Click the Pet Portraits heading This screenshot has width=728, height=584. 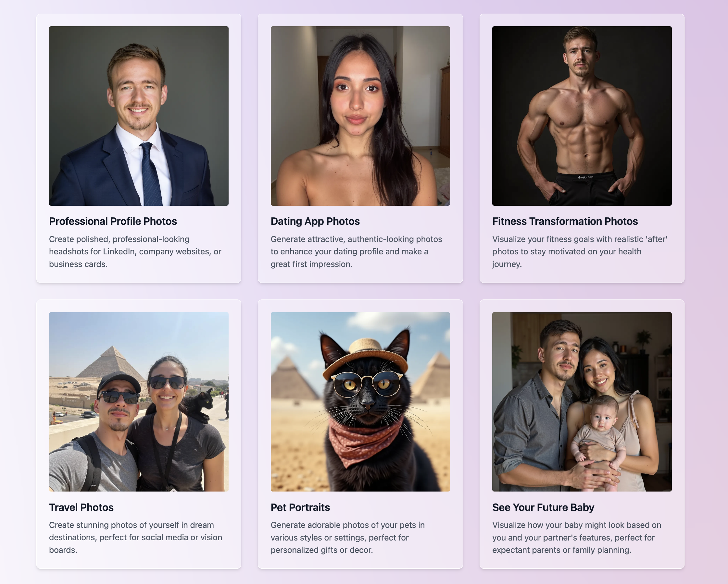300,507
